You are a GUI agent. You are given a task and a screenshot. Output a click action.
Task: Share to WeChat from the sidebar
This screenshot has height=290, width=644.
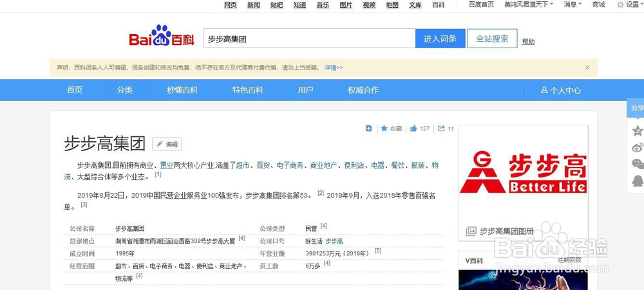click(638, 164)
